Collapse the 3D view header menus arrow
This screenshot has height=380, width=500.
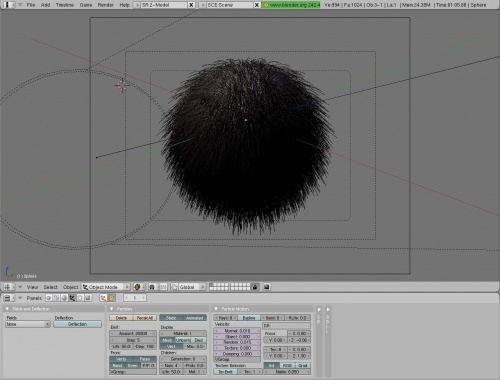click(20, 287)
